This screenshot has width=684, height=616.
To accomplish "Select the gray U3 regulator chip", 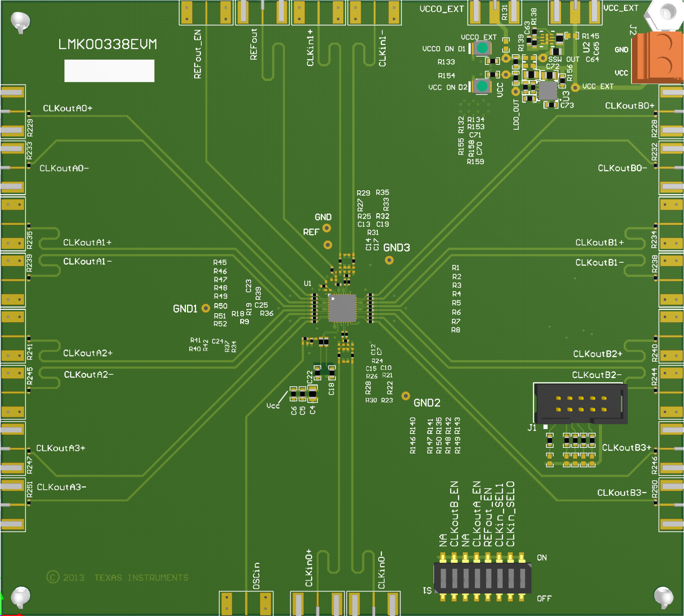I will (547, 90).
